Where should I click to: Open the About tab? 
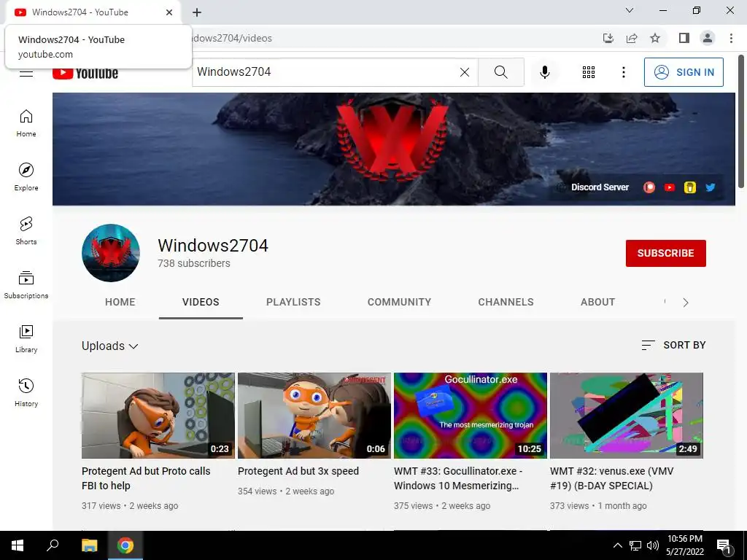point(597,302)
